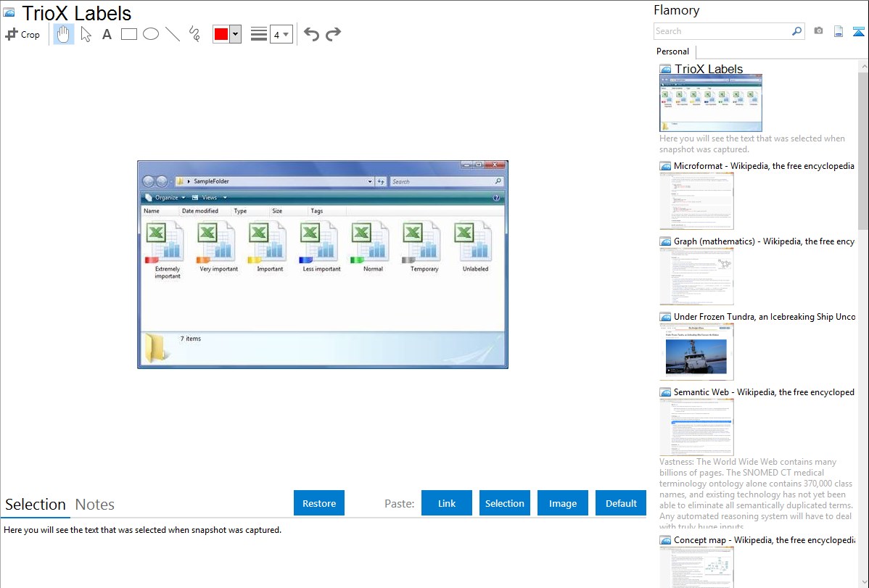Screen dimensions: 869x588
Task: Click the icon beside sidebar TrioX Labels title
Action: click(666, 70)
